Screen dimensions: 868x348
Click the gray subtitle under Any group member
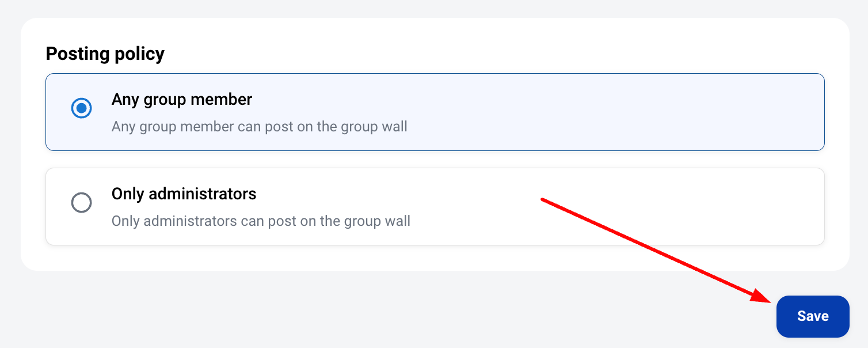coord(259,126)
